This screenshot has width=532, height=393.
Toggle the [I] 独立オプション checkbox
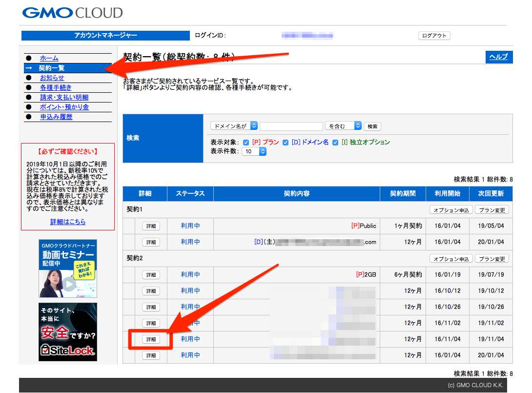point(335,143)
